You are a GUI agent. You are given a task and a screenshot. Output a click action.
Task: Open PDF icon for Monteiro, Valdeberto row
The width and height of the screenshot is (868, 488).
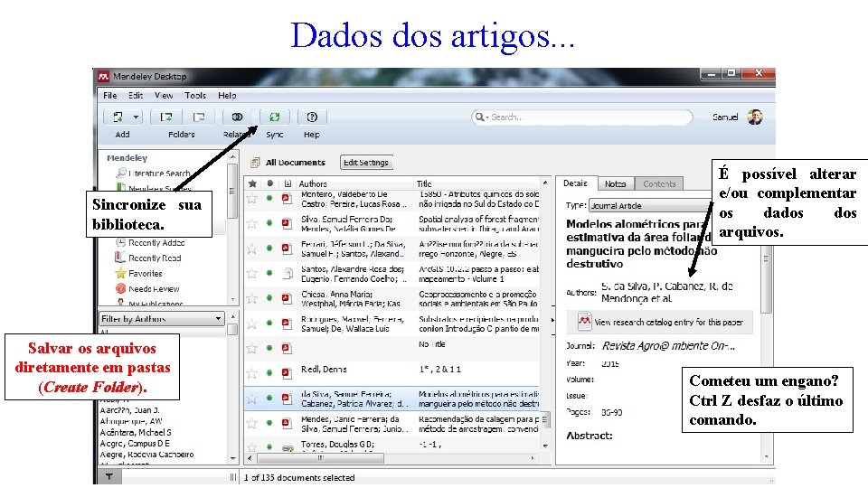point(287,198)
